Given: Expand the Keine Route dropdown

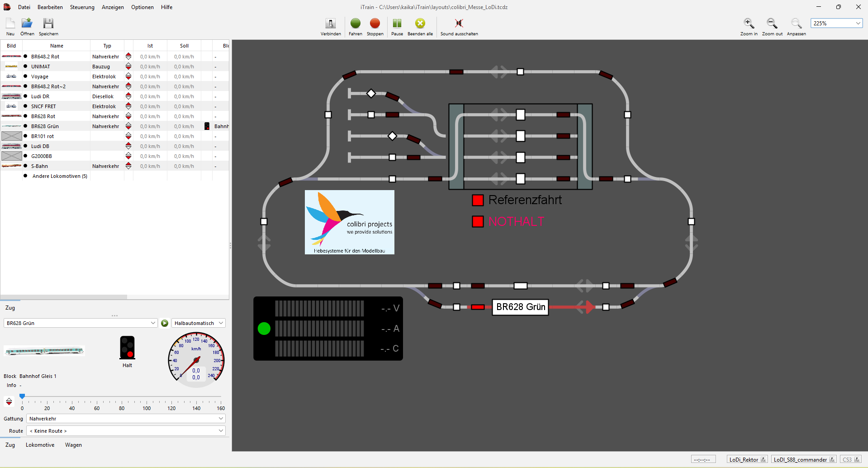Looking at the screenshot, I should 126,431.
